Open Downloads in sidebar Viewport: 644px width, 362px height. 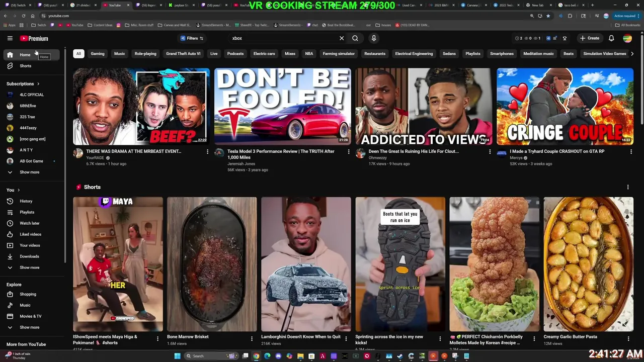[x=31, y=256]
